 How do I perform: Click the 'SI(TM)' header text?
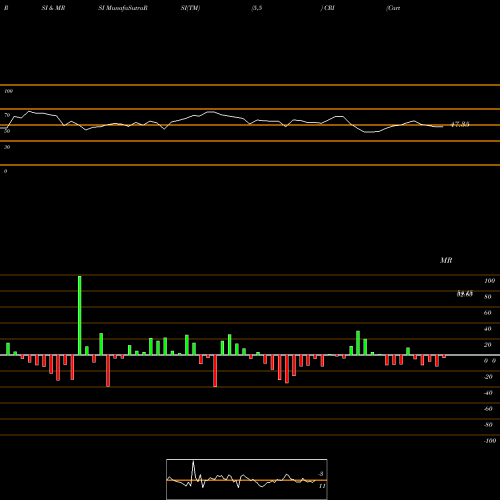click(x=190, y=8)
